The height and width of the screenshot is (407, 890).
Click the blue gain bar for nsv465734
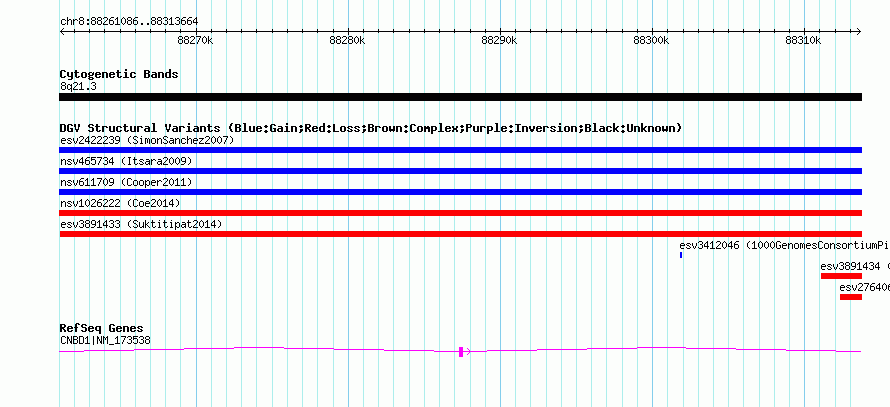click(x=460, y=171)
